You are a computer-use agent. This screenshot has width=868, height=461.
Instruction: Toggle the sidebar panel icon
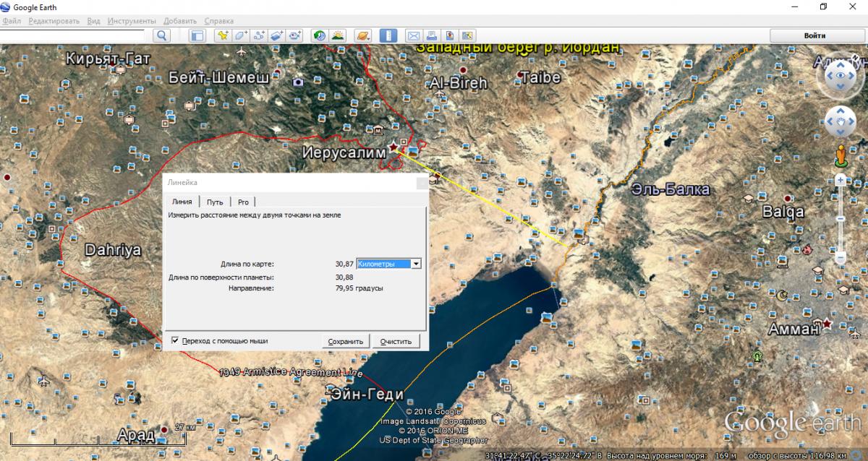tap(197, 35)
